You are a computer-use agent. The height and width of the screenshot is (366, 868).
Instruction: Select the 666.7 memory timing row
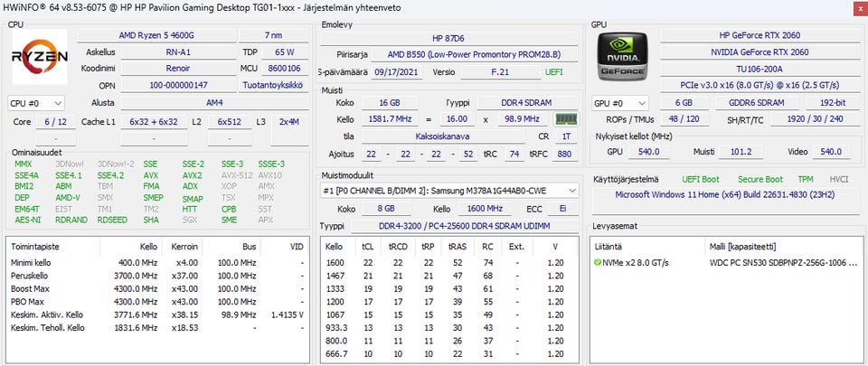[x=449, y=354]
